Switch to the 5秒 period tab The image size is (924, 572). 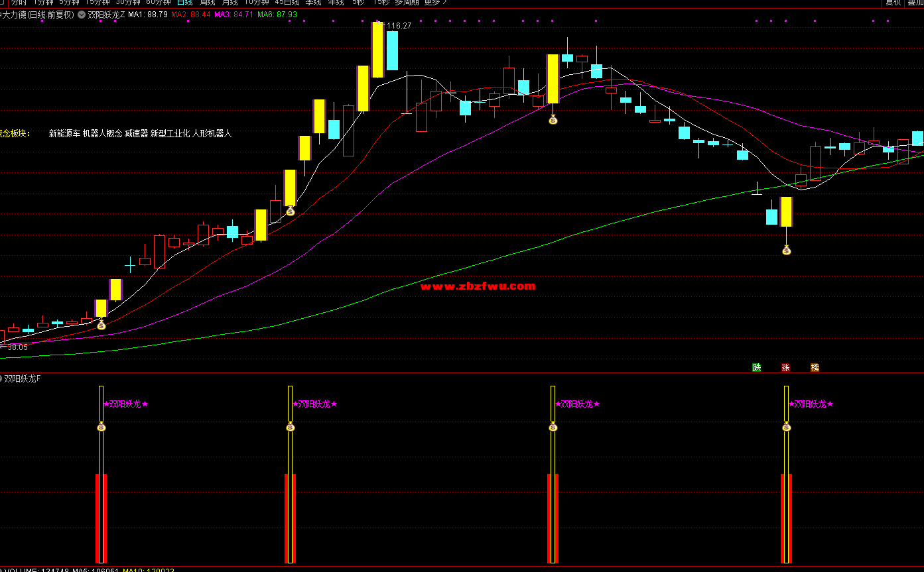(358, 3)
